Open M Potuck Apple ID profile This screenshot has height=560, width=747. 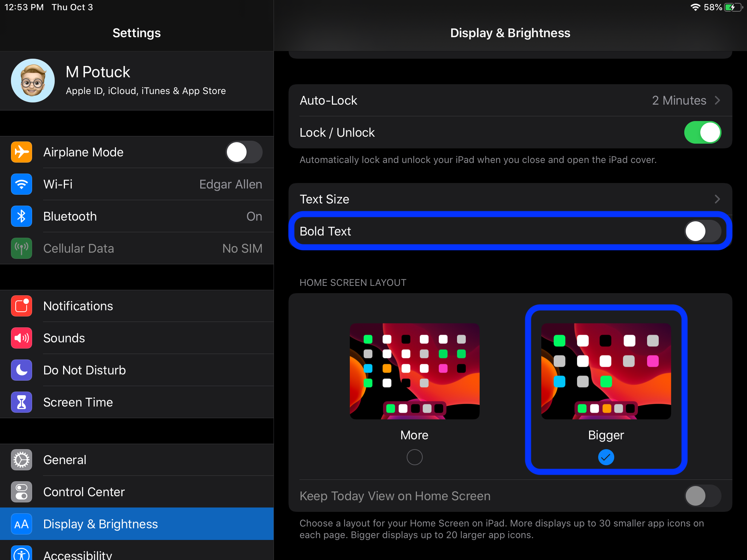coord(137,81)
